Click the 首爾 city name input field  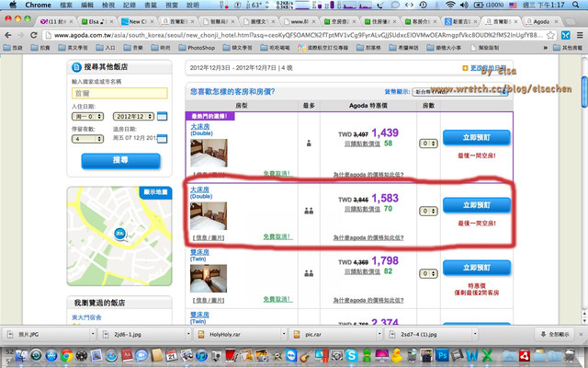(x=119, y=93)
